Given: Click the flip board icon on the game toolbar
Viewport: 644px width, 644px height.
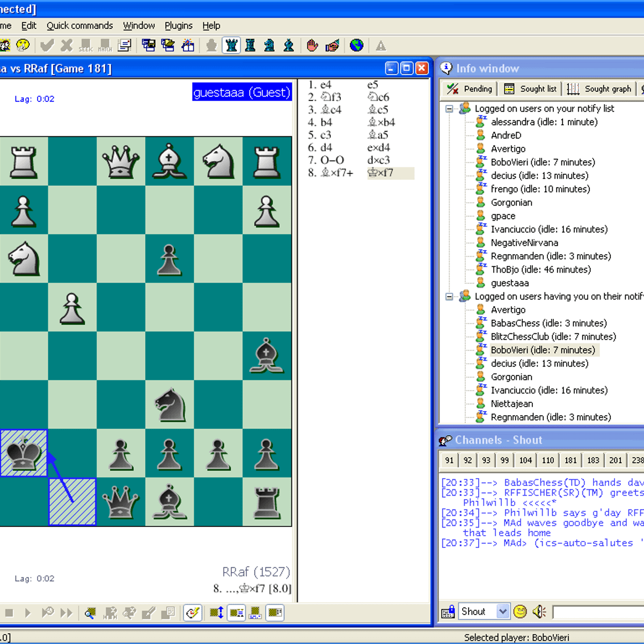Looking at the screenshot, I should click(216, 612).
